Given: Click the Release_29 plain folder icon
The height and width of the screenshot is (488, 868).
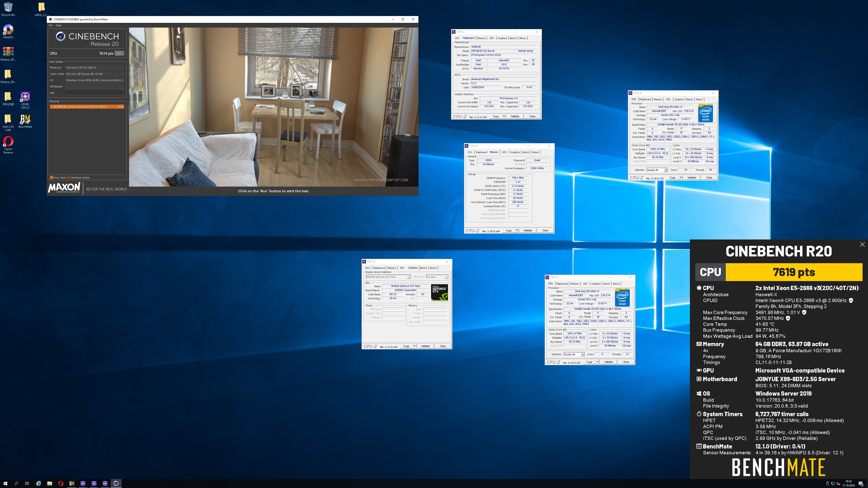Looking at the screenshot, I should [8, 76].
